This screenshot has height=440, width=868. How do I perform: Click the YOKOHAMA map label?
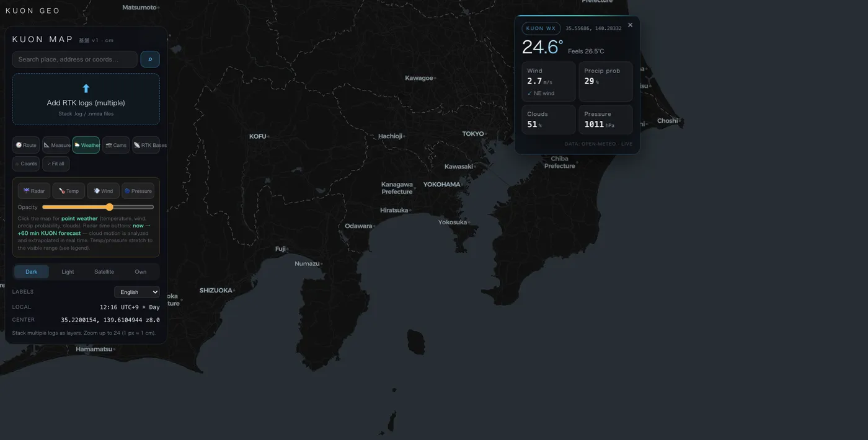click(442, 185)
